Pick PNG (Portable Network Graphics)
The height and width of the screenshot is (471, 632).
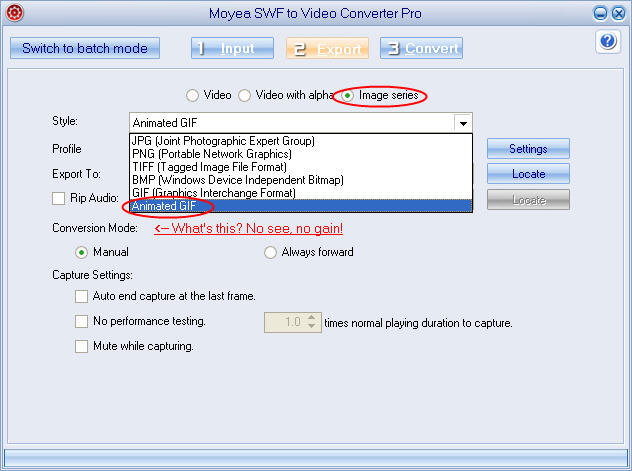(x=301, y=154)
